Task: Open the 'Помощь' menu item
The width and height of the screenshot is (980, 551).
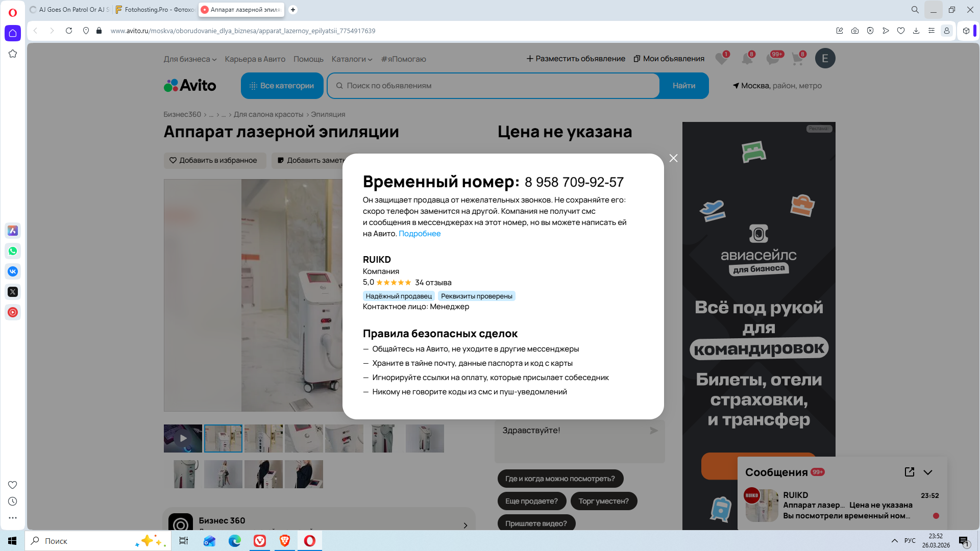Action: (308, 59)
